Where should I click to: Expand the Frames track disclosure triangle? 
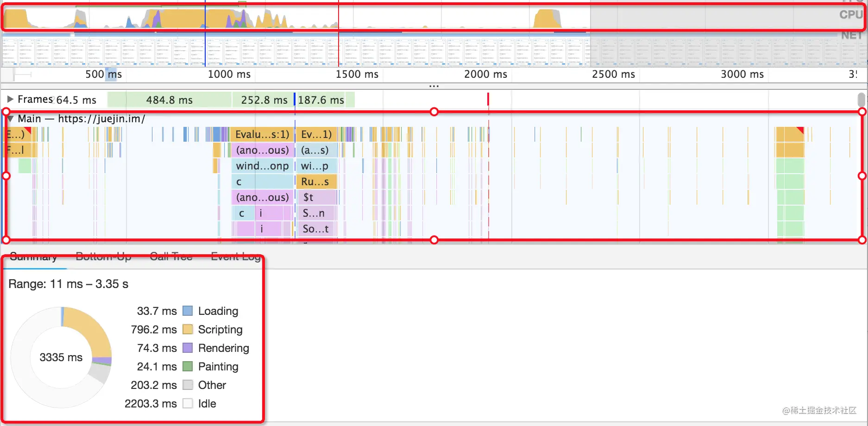point(10,99)
